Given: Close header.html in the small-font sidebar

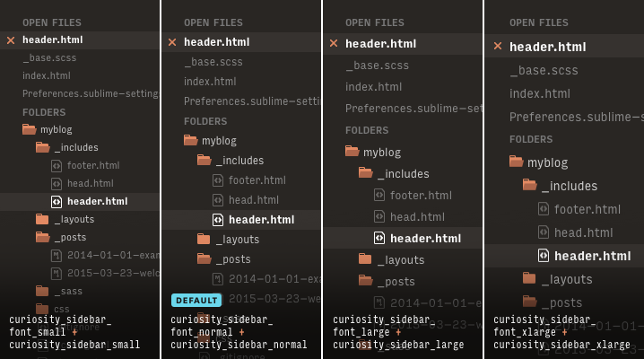Looking at the screenshot, I should [11, 40].
